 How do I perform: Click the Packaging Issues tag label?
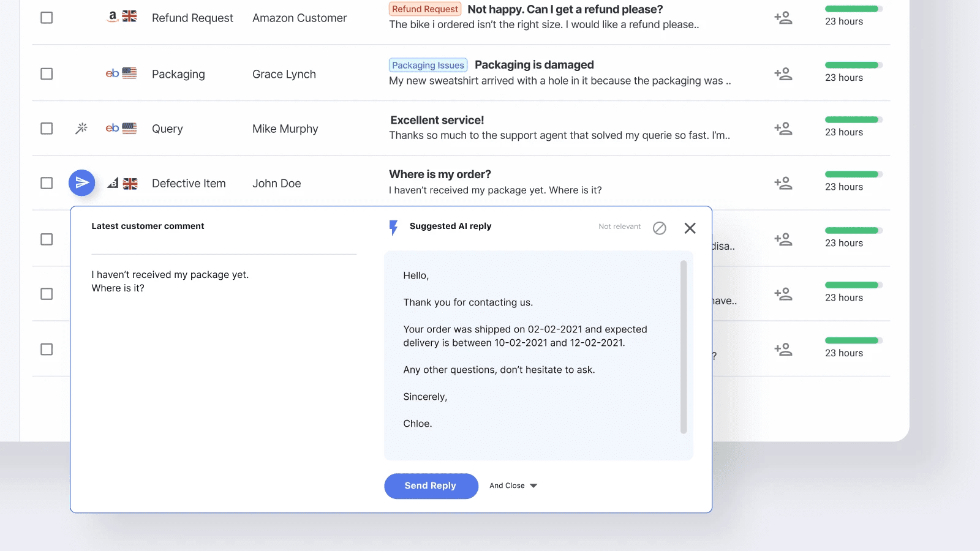(428, 66)
